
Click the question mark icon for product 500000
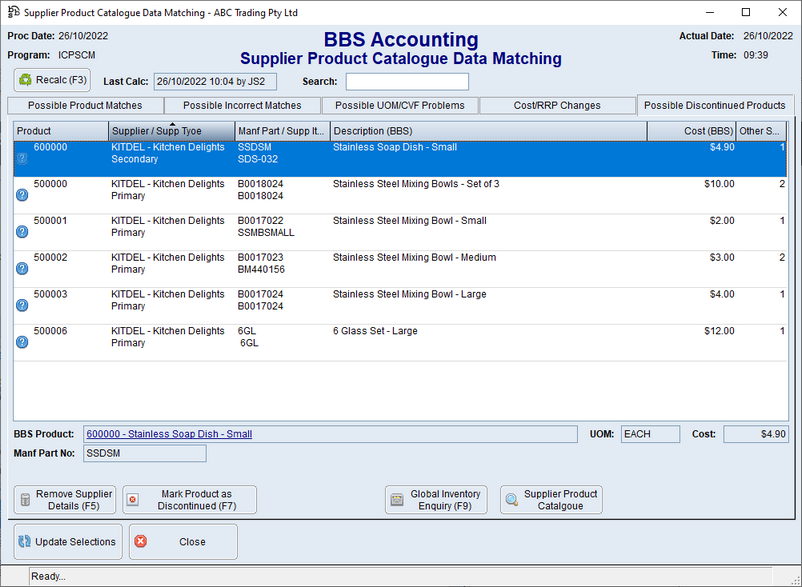tap(22, 195)
